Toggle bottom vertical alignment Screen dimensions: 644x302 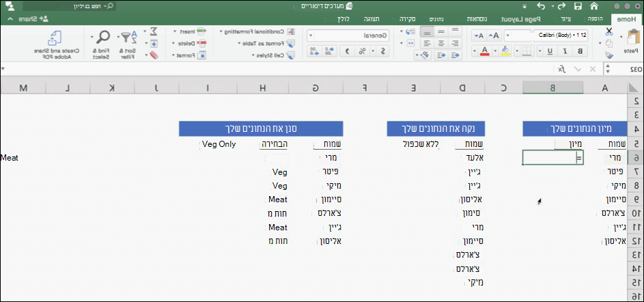tap(428, 32)
